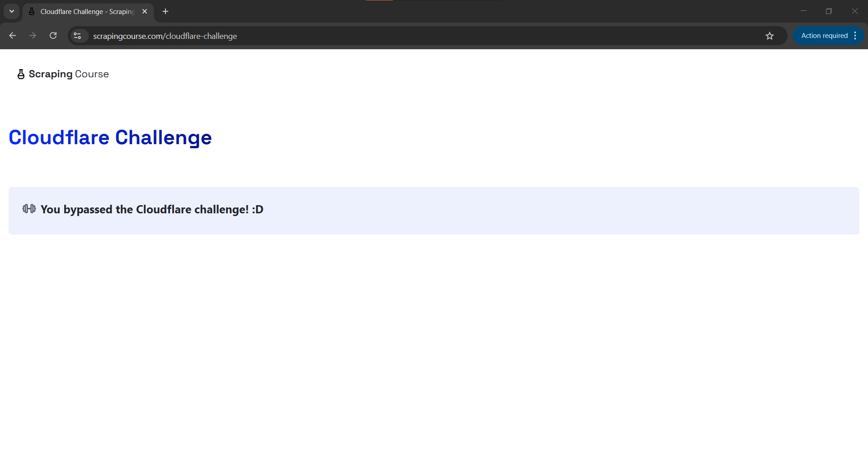The width and height of the screenshot is (868, 461).
Task: Minimize the browser window
Action: pyautogui.click(x=803, y=11)
